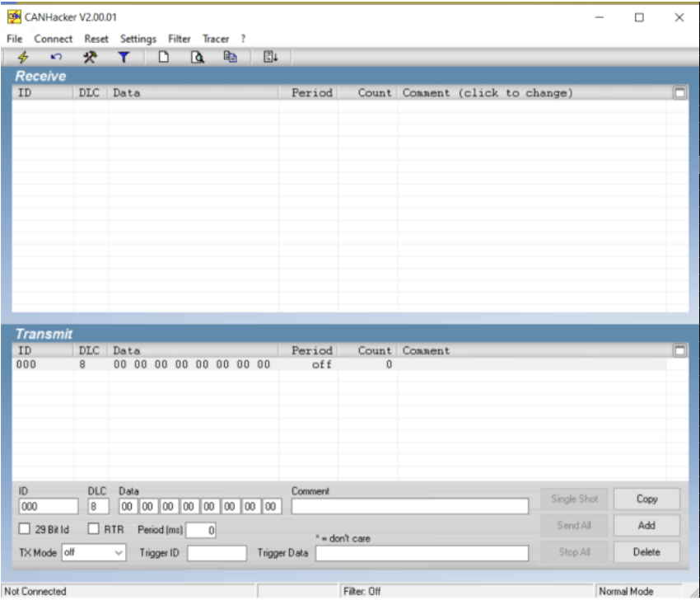This screenshot has height=600, width=700.
Task: Click the ID input field
Action: tap(49, 507)
